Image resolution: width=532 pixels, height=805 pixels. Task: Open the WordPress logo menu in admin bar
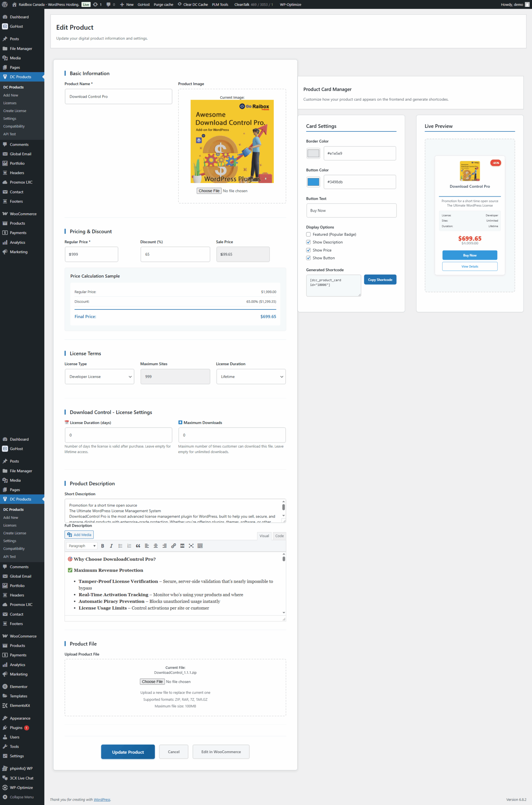(x=5, y=4)
